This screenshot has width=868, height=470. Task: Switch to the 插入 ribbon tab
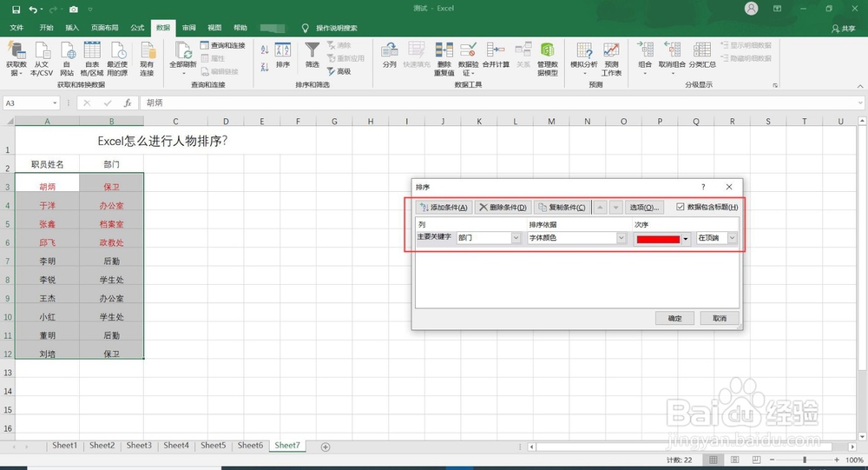pyautogui.click(x=72, y=28)
